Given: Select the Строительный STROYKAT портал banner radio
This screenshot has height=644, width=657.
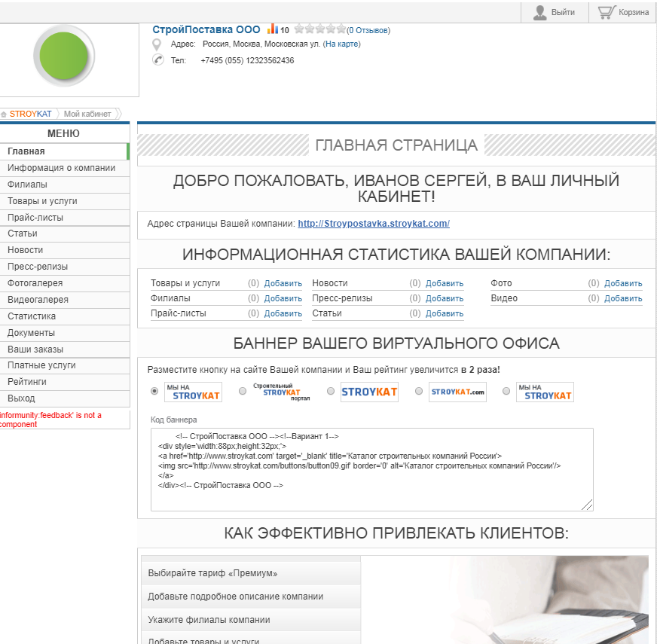Looking at the screenshot, I should coord(243,391).
